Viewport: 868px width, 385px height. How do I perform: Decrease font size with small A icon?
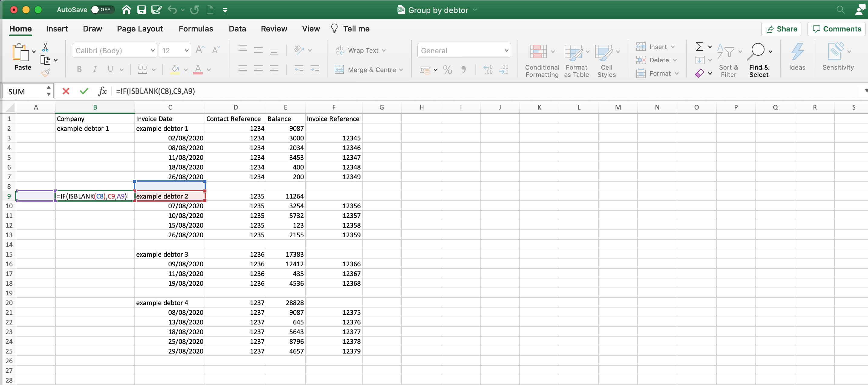pos(216,50)
